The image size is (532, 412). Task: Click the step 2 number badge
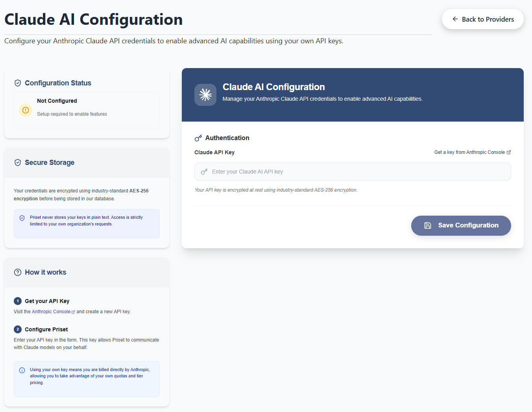[18, 329]
